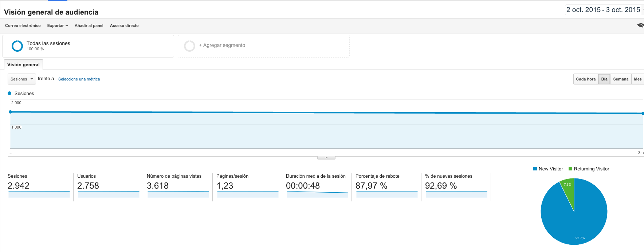
Task: Click the 2.000 y-axis label
Action: tap(16, 103)
